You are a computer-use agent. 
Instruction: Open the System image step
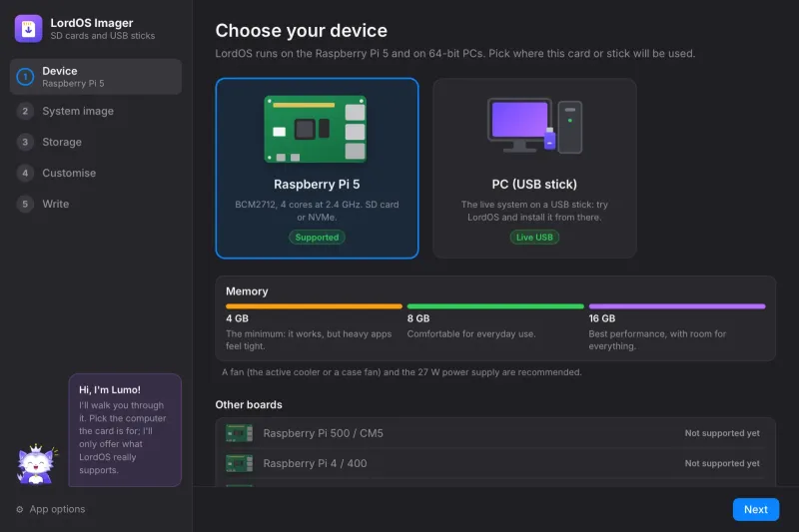click(96, 111)
